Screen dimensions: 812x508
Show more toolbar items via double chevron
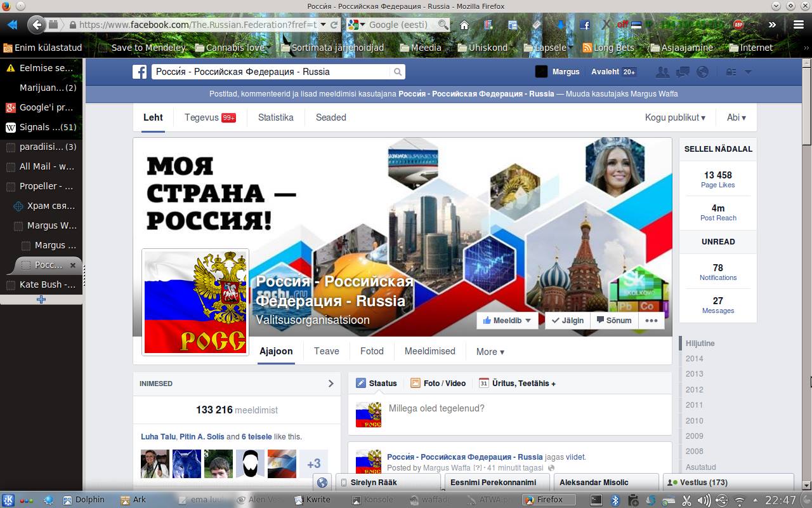coord(772,25)
